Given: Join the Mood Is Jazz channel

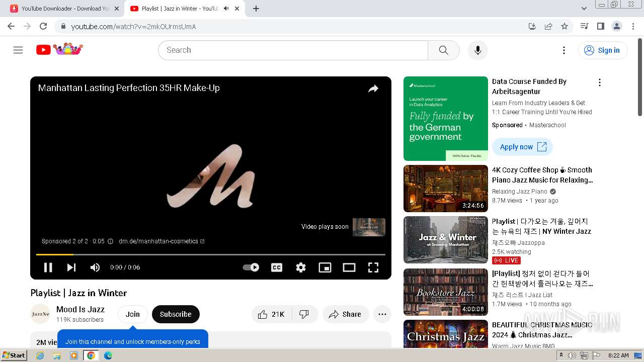Looking at the screenshot, I should coord(133,314).
